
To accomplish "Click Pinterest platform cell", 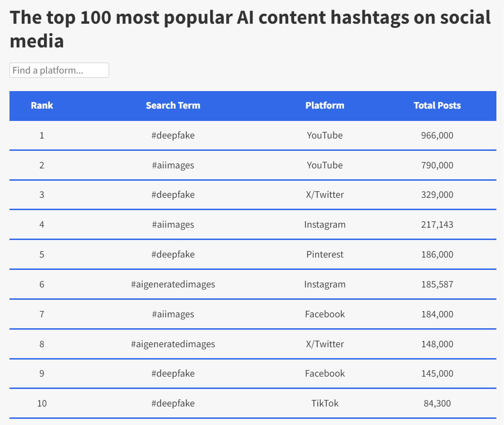I will click(x=325, y=254).
